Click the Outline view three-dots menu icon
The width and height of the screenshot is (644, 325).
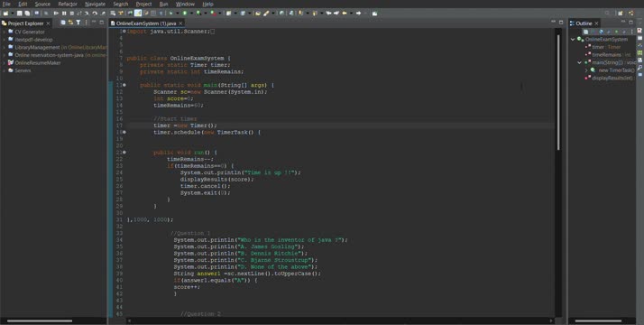coord(631,32)
